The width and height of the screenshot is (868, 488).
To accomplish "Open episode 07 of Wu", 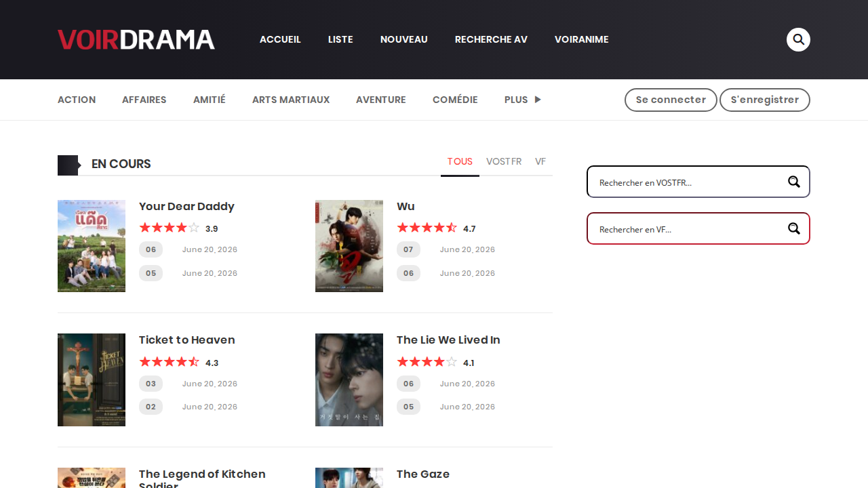I will tap(408, 249).
